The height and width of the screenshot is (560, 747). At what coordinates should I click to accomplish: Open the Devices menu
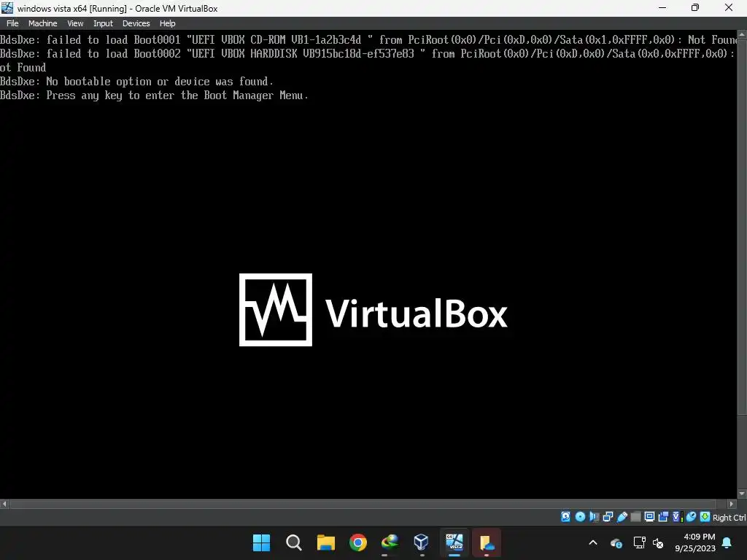(x=136, y=23)
